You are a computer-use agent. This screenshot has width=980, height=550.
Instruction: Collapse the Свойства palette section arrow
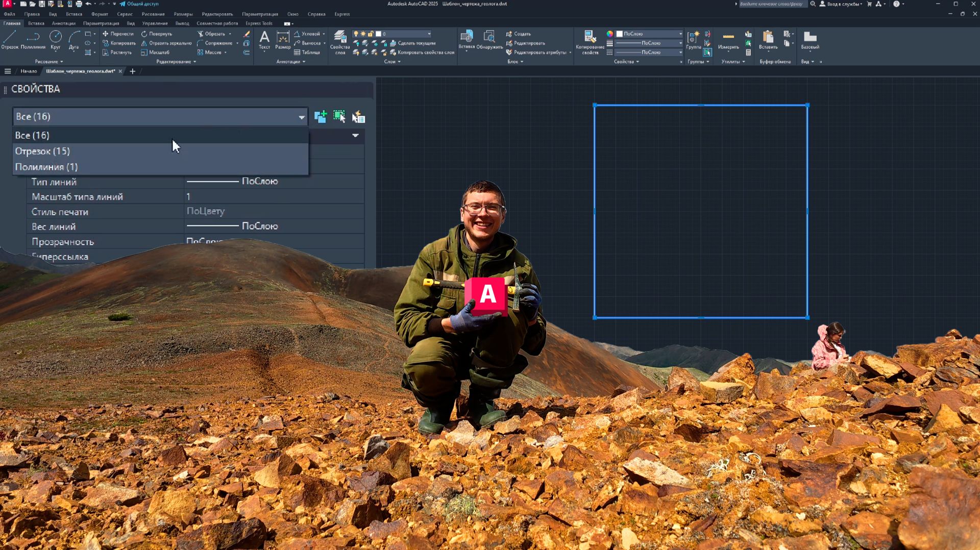(355, 135)
